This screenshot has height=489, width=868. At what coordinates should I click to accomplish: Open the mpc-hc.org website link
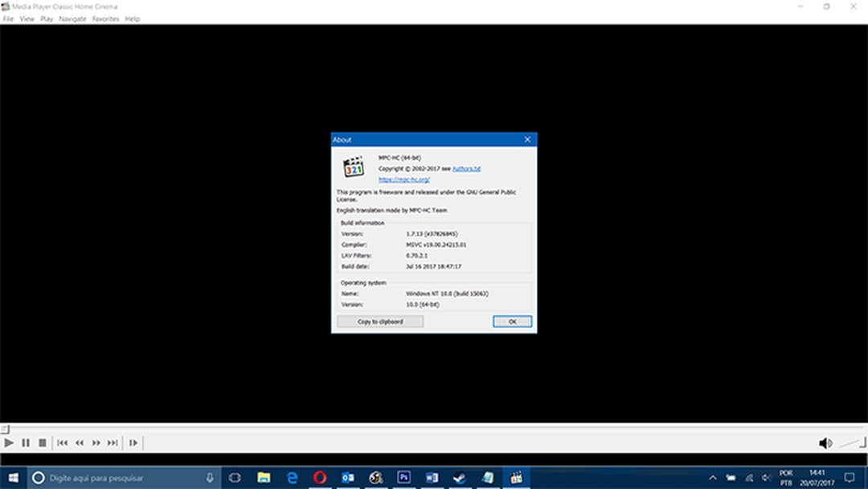[x=404, y=180]
